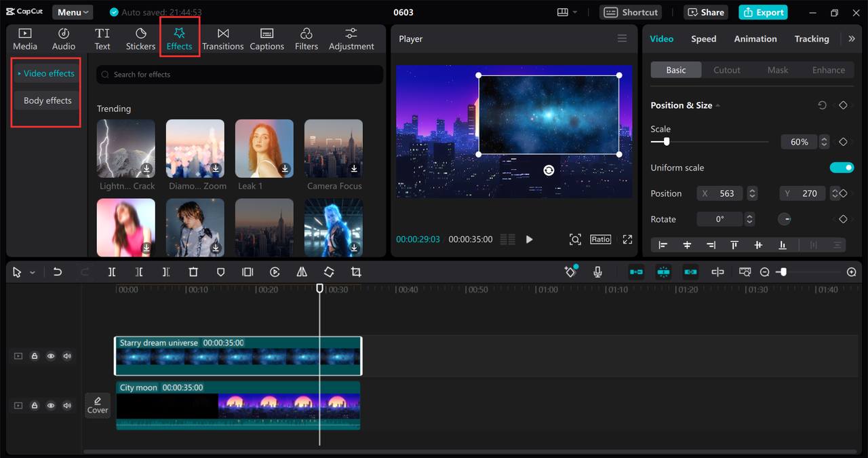Split clip at playhead
This screenshot has width=868, height=458.
(x=112, y=272)
